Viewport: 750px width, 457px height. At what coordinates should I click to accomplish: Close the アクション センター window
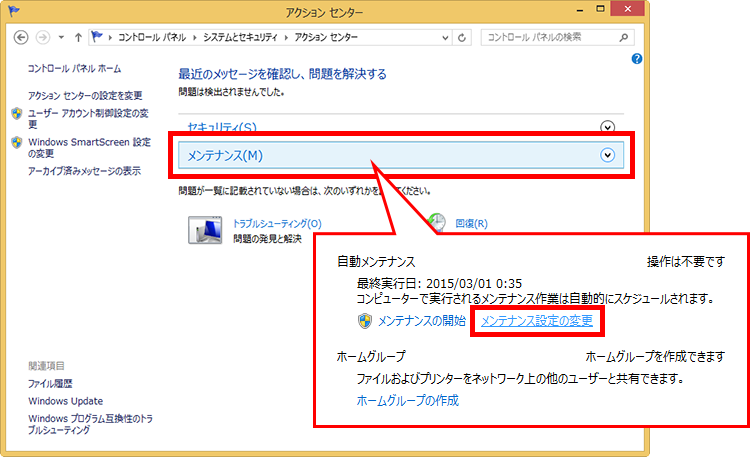(x=628, y=9)
